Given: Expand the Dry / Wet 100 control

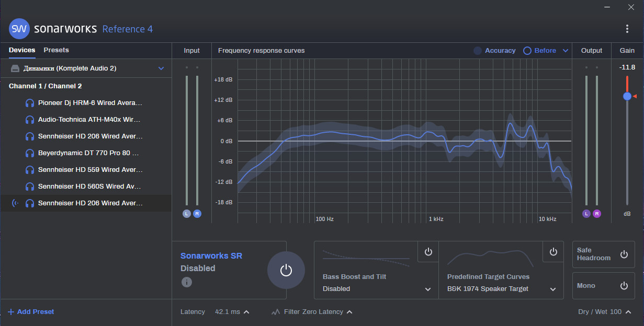Looking at the screenshot, I should 628,312.
